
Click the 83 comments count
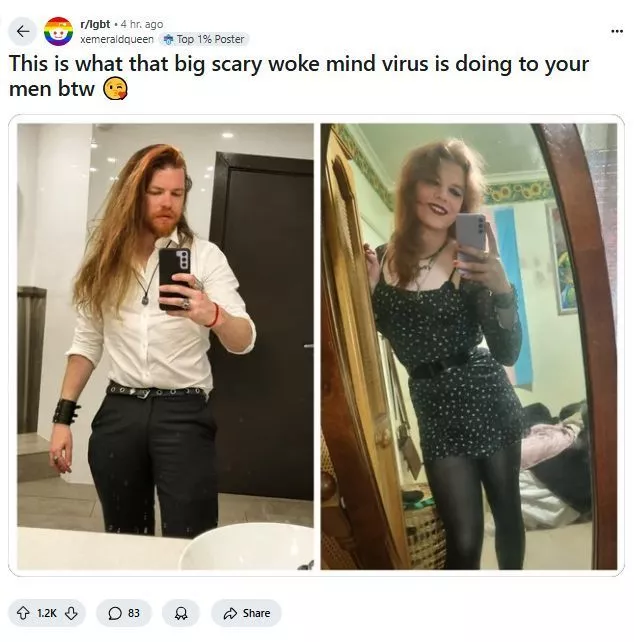point(134,613)
